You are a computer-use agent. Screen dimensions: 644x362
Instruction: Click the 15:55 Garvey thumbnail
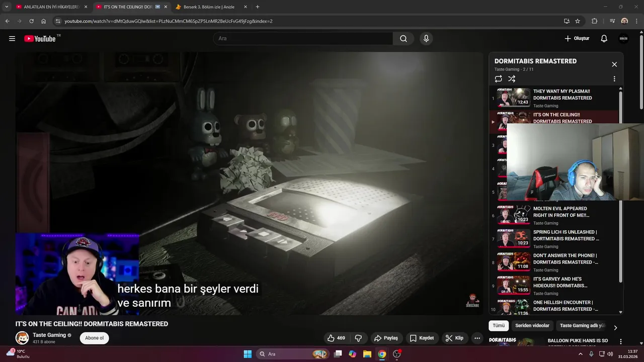(514, 285)
